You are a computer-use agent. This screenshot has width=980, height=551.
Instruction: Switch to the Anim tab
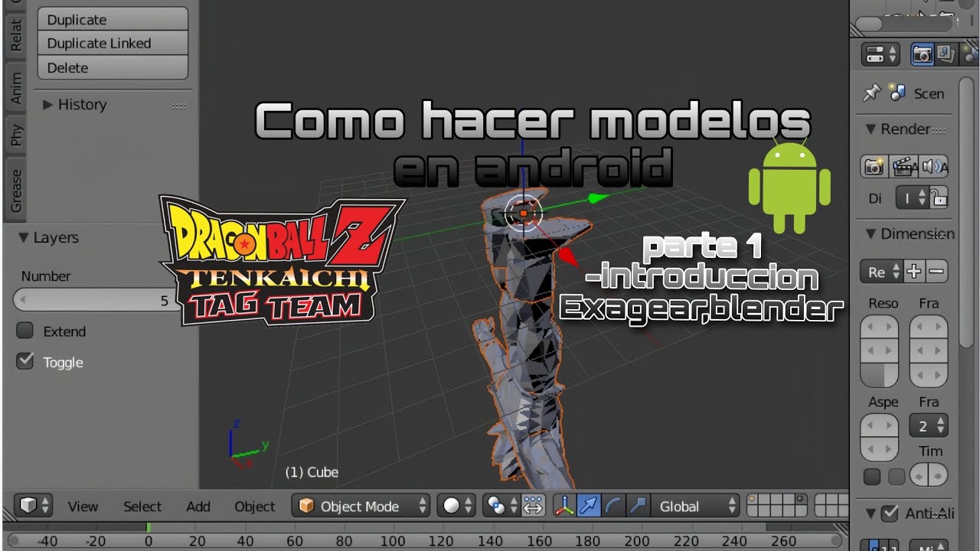point(16,88)
